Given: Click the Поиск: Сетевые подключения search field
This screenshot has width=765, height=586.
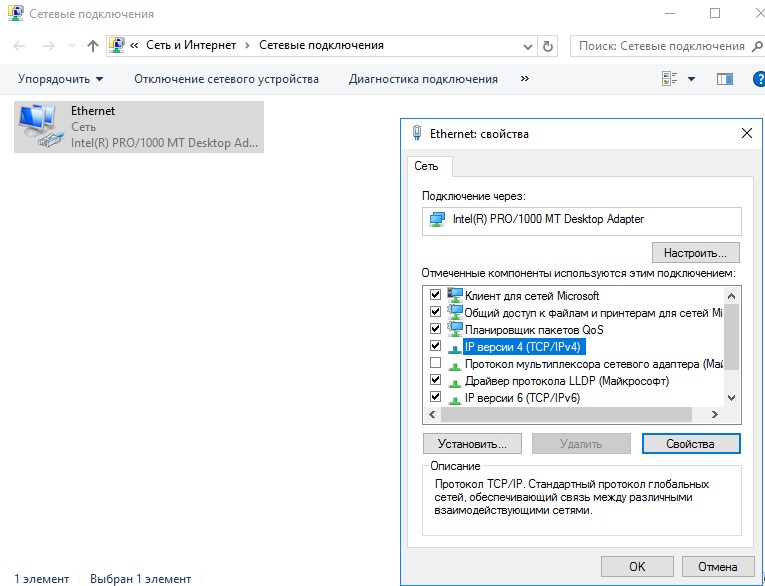Looking at the screenshot, I should click(x=660, y=46).
